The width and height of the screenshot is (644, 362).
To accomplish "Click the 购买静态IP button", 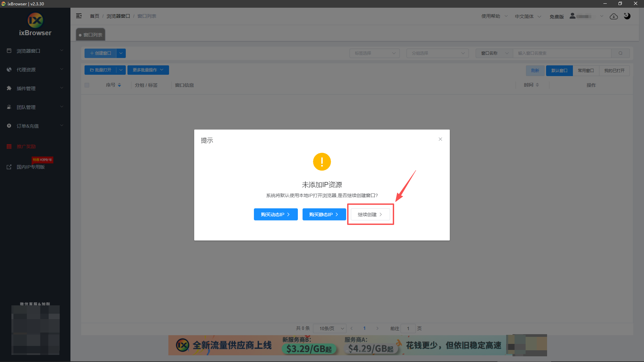I will (324, 215).
